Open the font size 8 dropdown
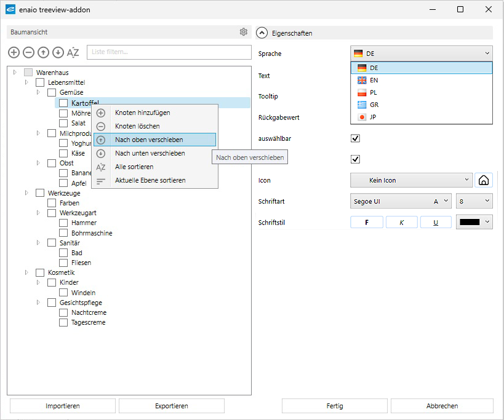This screenshot has height=420, width=504. [x=474, y=201]
